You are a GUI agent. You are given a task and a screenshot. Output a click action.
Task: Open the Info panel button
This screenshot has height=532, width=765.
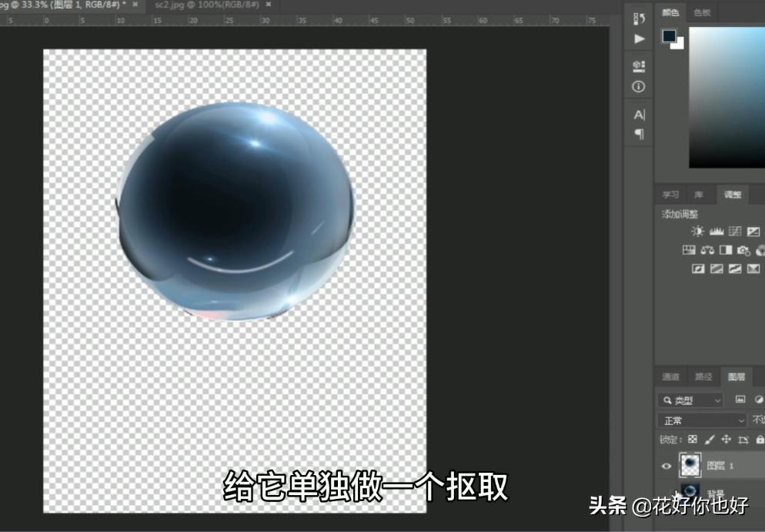click(x=639, y=86)
